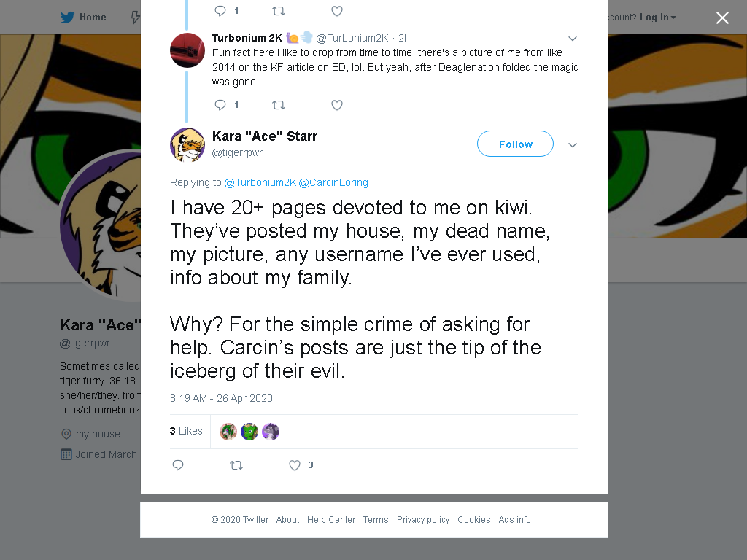The width and height of the screenshot is (747, 560).
Task: Like the topmost partially visible tweet
Action: (x=337, y=11)
